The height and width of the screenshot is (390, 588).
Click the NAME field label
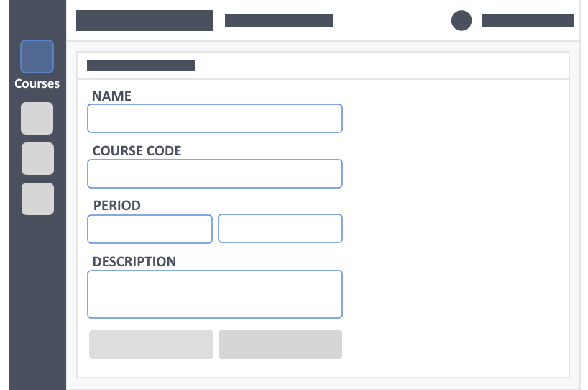click(x=111, y=96)
